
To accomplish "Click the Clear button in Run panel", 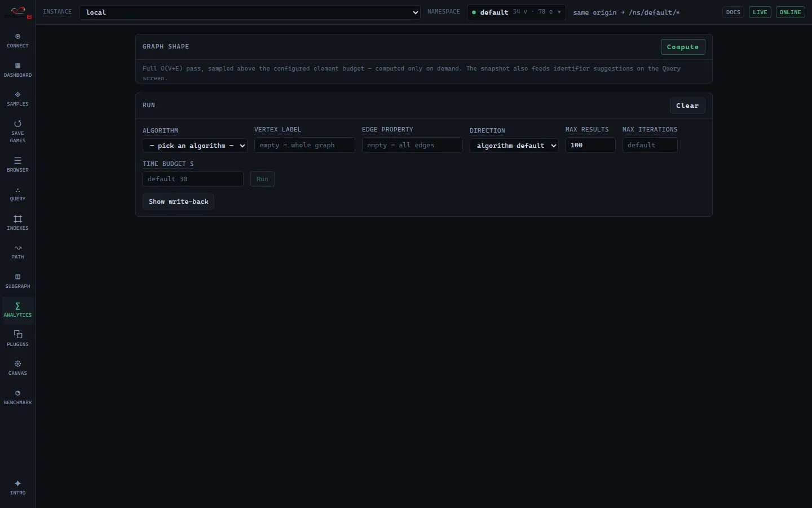I will pos(687,106).
